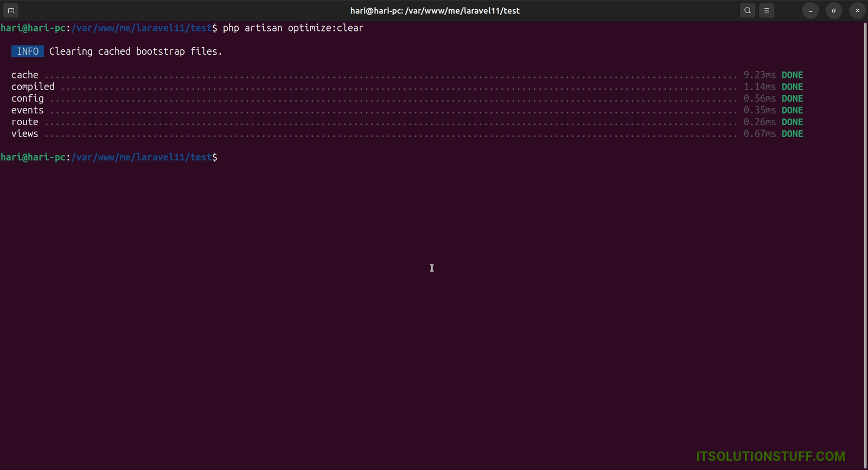Screen dimensions: 868x470
Task: Click the 'php artisan optimize:clear' command text
Action: click(293, 28)
